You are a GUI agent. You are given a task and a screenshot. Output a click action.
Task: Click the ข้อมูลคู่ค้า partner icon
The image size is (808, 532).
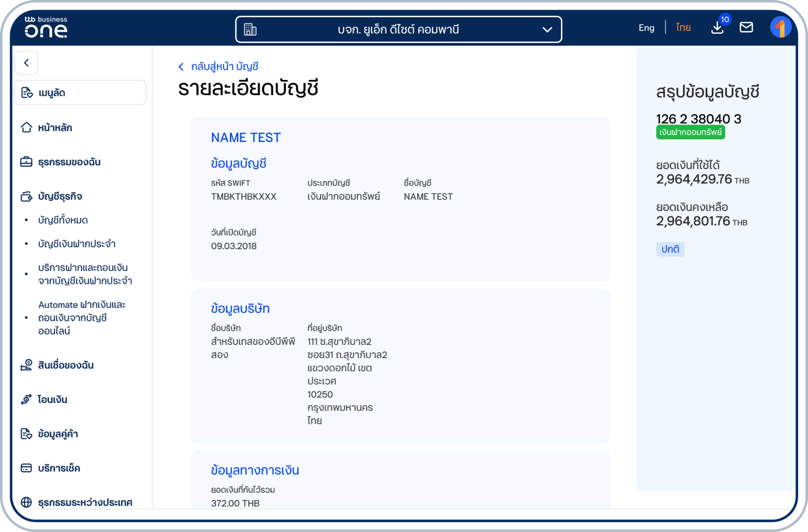pos(27,434)
